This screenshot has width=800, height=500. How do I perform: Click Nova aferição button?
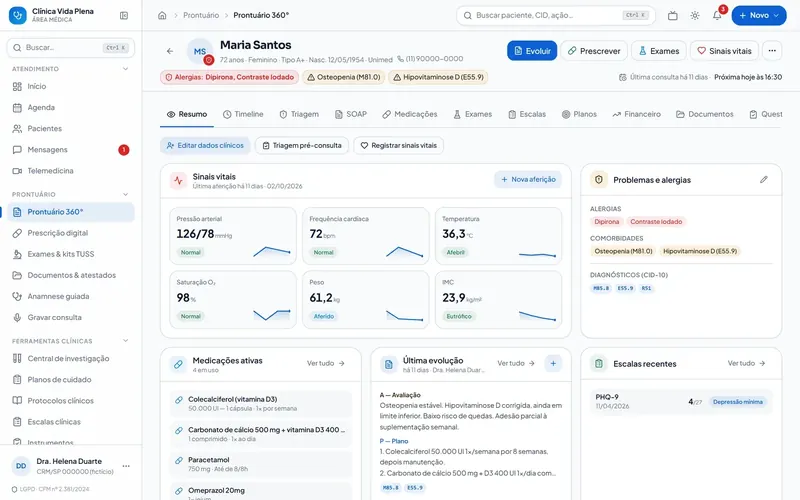point(528,180)
